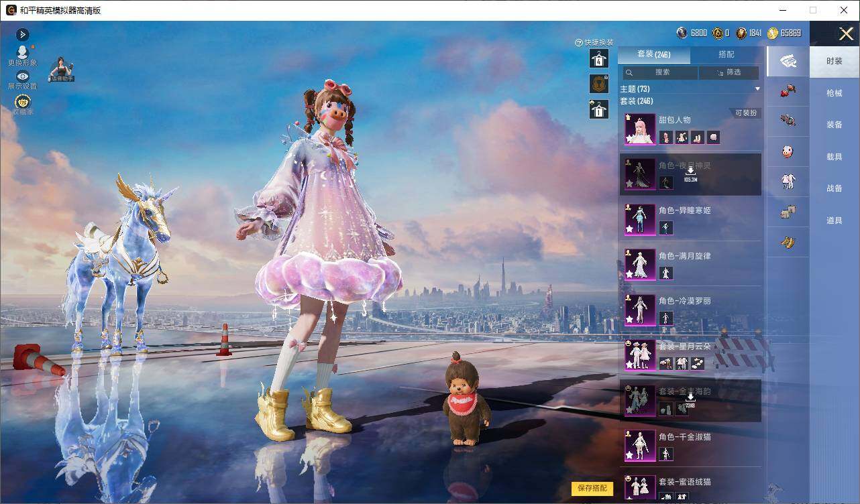860x504 pixels.
Task: Select wardrobe preset hanger number 4
Action: click(599, 59)
